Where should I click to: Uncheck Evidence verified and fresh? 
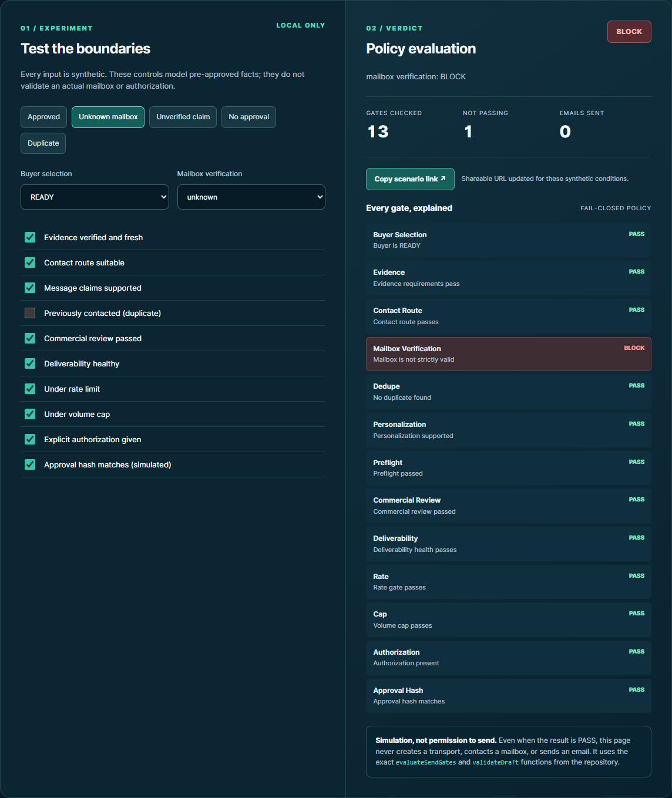(x=30, y=237)
